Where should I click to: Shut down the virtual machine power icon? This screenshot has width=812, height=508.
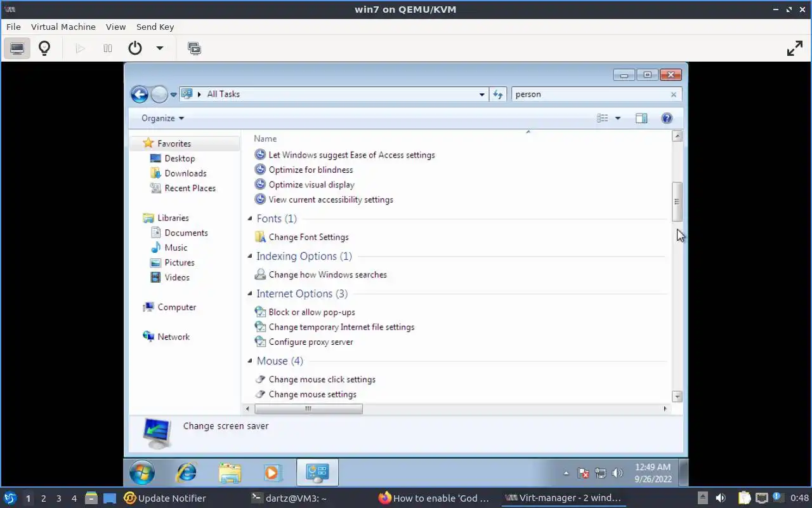135,48
